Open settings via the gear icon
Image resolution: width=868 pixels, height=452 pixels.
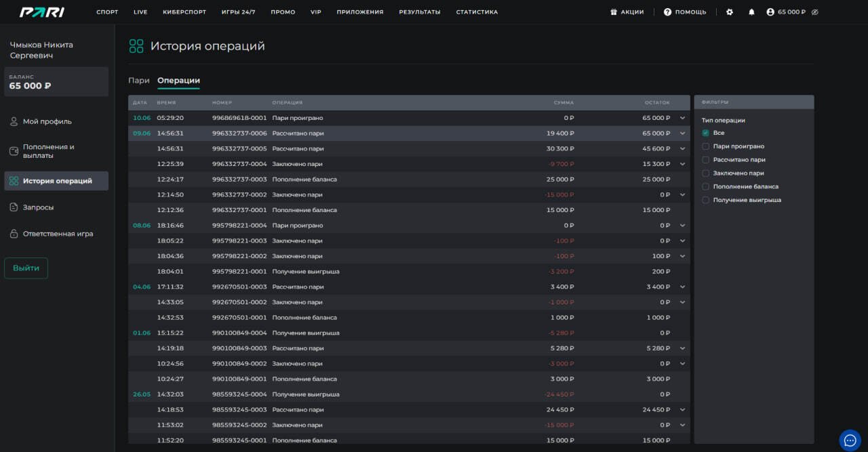730,12
